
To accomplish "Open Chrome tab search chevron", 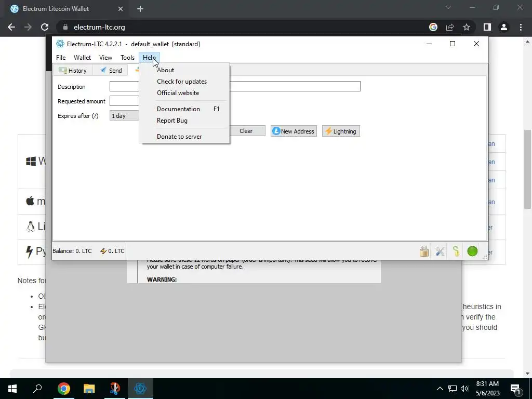I will click(x=448, y=7).
